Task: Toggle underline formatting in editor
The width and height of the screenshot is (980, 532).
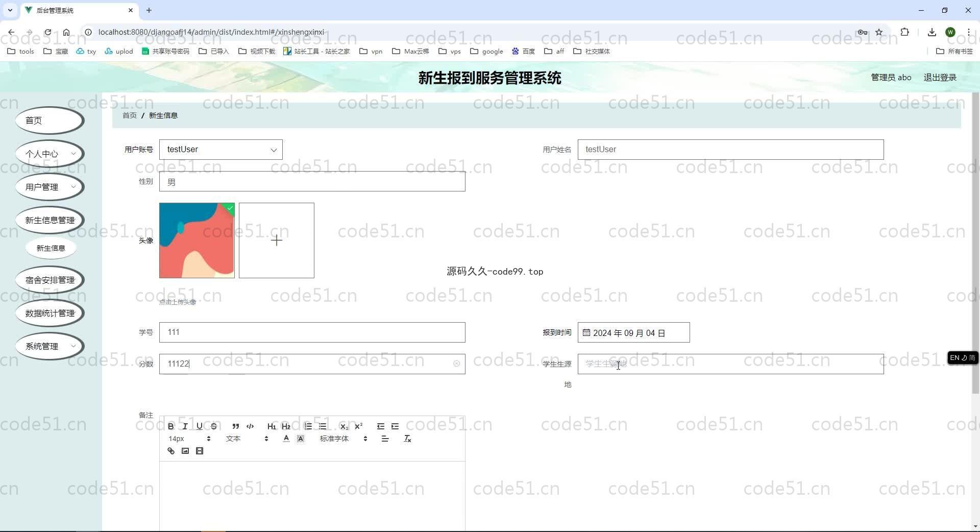Action: click(x=200, y=426)
